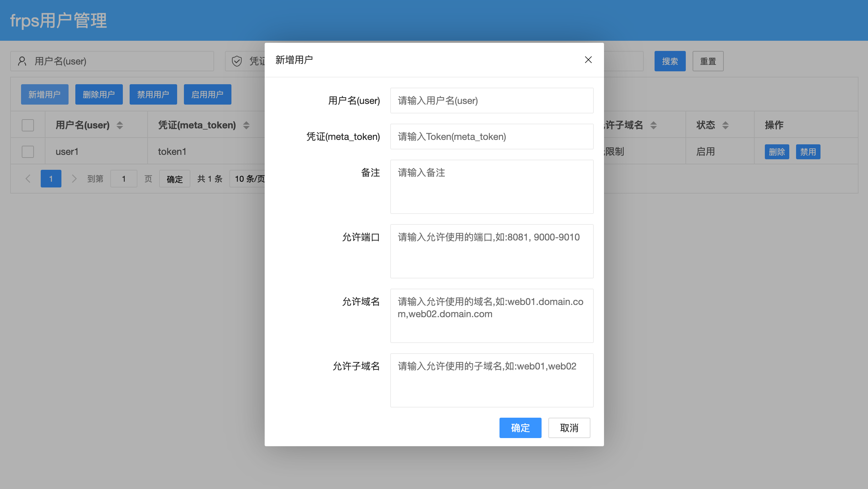This screenshot has width=868, height=489.
Task: Click the next page chevron
Action: pos(74,178)
